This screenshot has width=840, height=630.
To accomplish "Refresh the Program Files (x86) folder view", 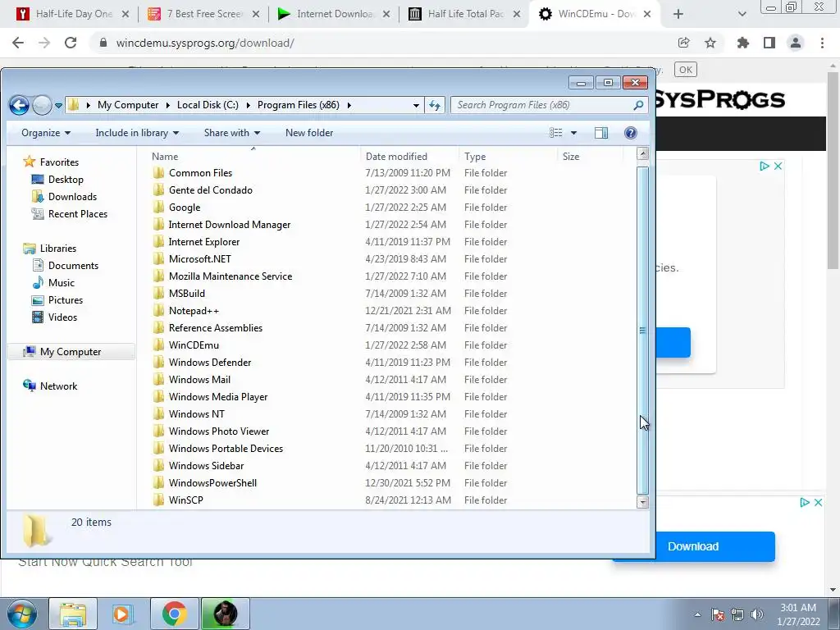I will [x=435, y=105].
